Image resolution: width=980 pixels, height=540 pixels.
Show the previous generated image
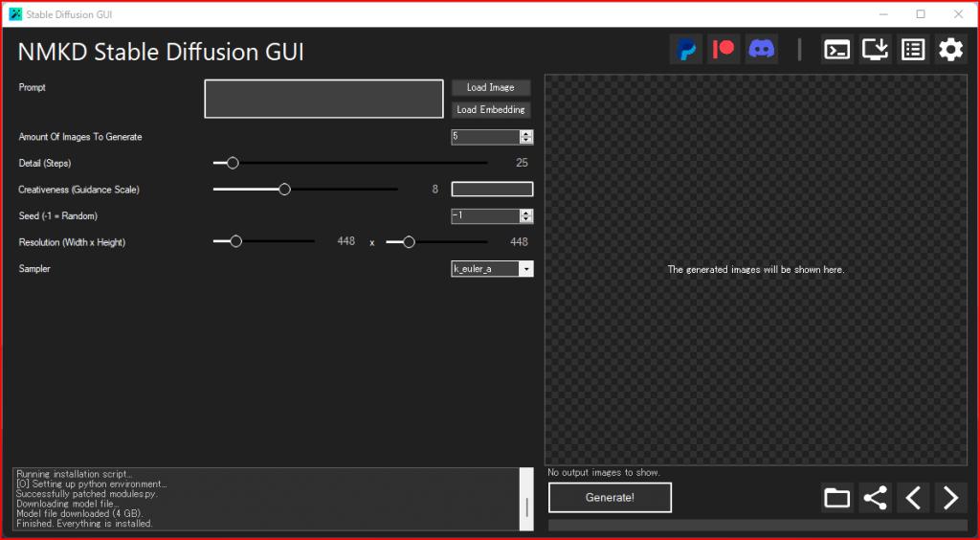(x=913, y=498)
